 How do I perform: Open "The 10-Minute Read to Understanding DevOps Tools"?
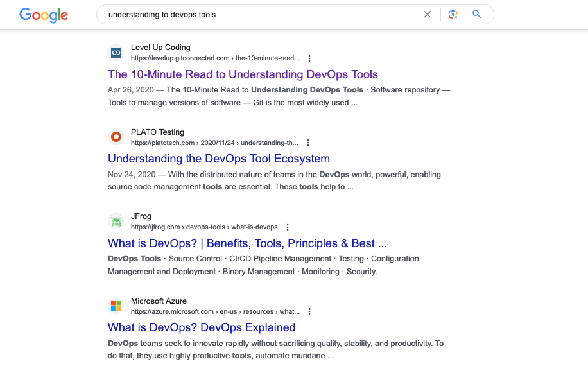pos(243,74)
